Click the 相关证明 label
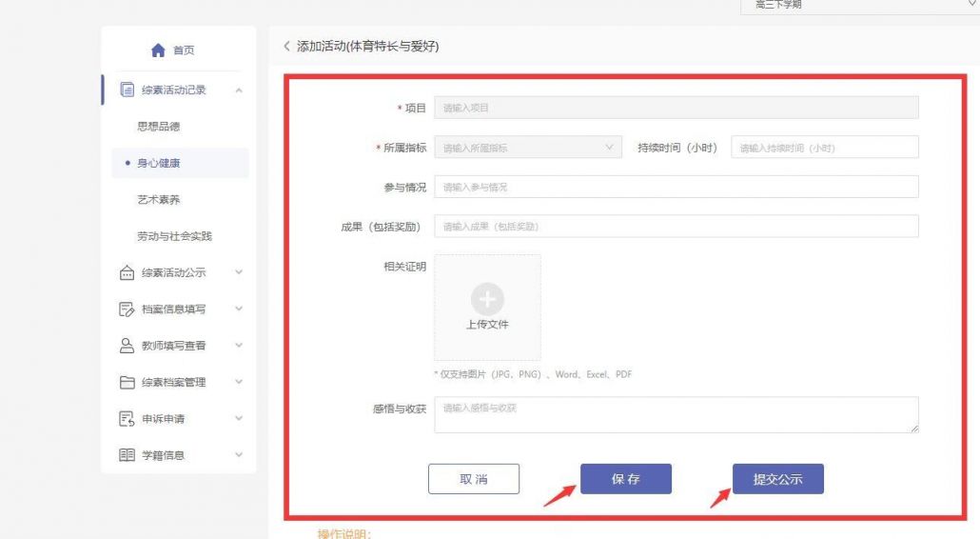Image resolution: width=980 pixels, height=539 pixels. tap(405, 267)
